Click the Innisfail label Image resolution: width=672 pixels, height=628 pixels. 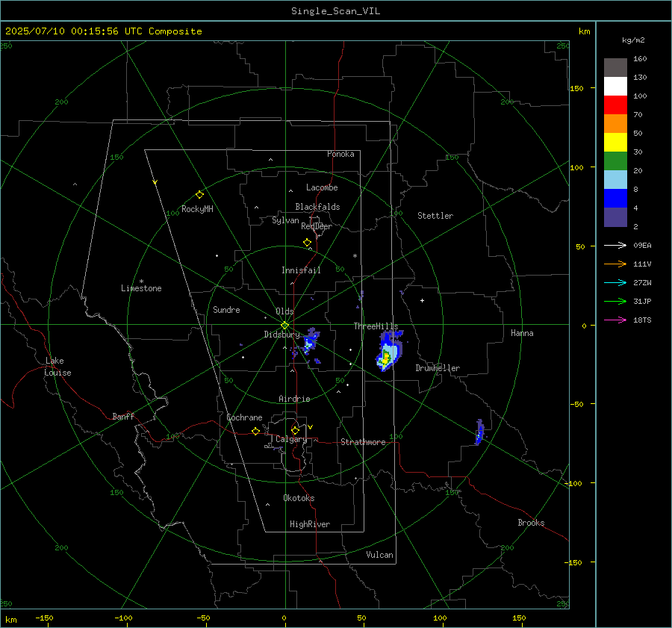(301, 270)
